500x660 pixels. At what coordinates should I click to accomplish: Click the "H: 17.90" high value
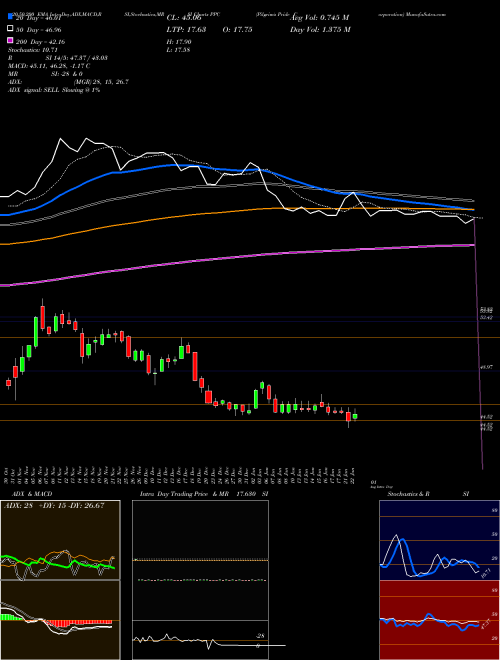click(179, 42)
